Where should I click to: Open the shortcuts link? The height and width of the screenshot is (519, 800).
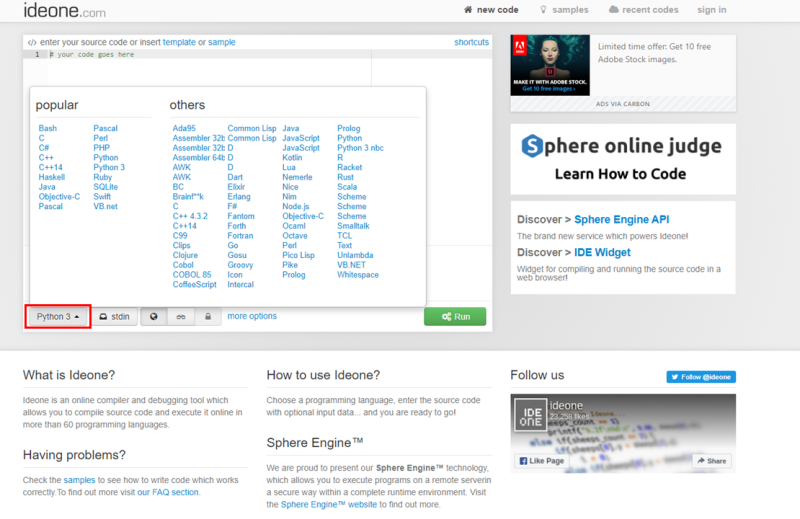(x=471, y=42)
